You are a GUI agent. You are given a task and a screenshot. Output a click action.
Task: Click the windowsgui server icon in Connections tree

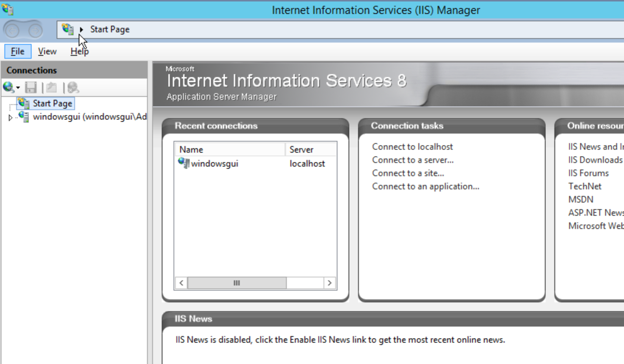point(24,116)
